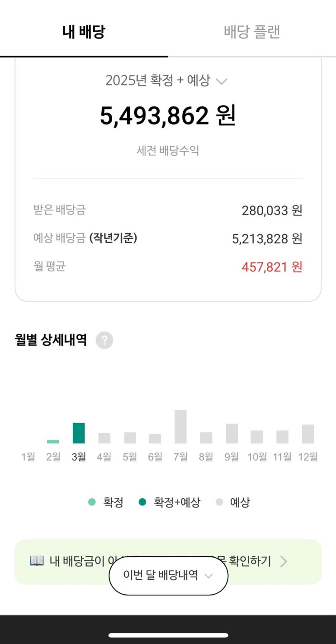Tap the iOS home indicator bar

(x=168, y=635)
